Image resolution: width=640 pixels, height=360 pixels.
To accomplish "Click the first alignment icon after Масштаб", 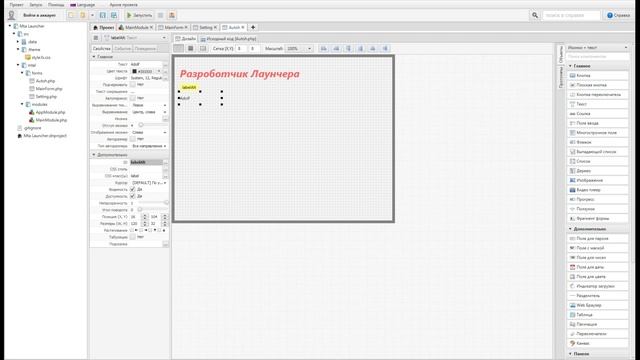I will [324, 49].
